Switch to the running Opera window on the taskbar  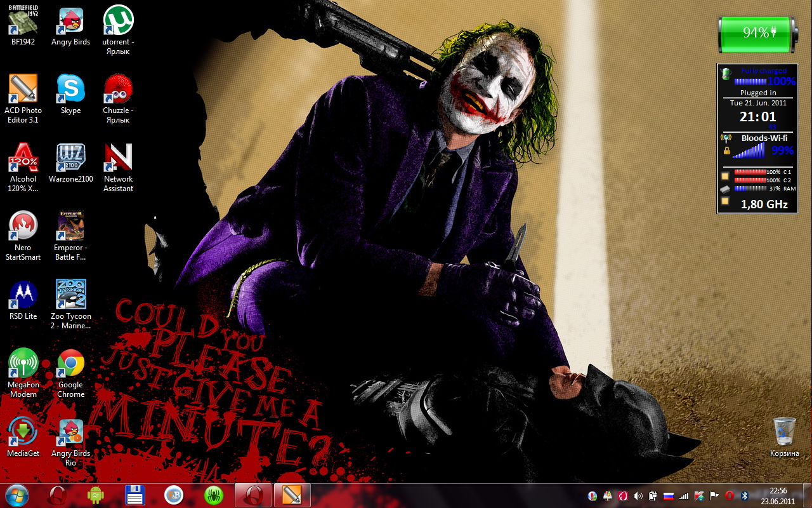(253, 495)
